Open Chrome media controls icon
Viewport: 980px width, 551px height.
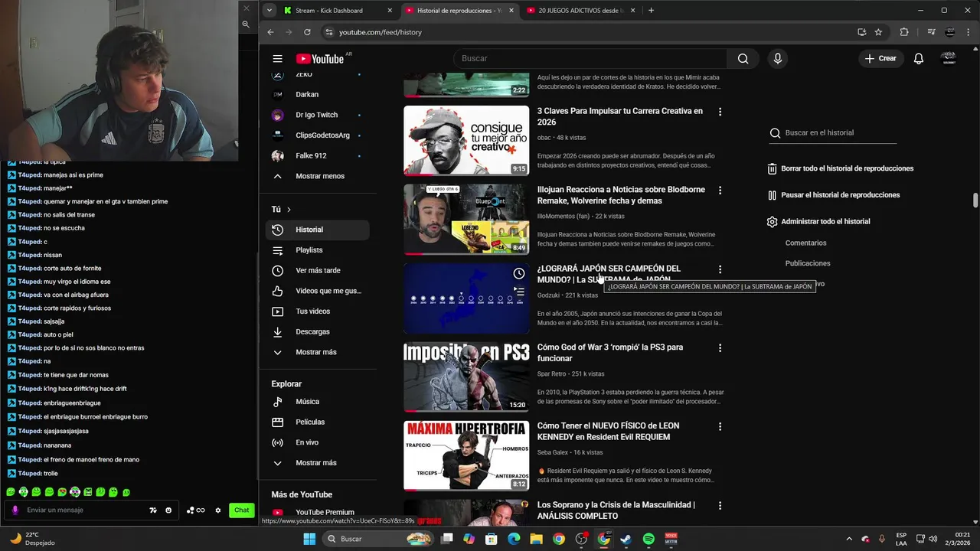(x=931, y=32)
